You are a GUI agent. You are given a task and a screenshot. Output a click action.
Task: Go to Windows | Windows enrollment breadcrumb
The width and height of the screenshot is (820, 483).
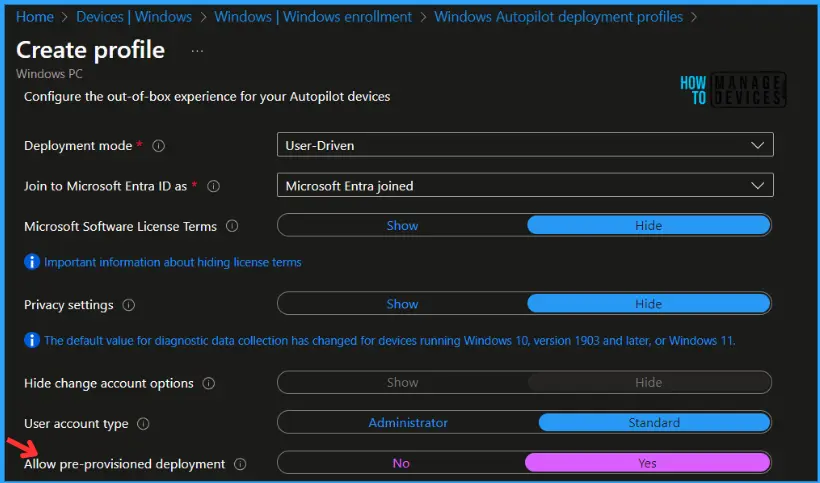313,17
